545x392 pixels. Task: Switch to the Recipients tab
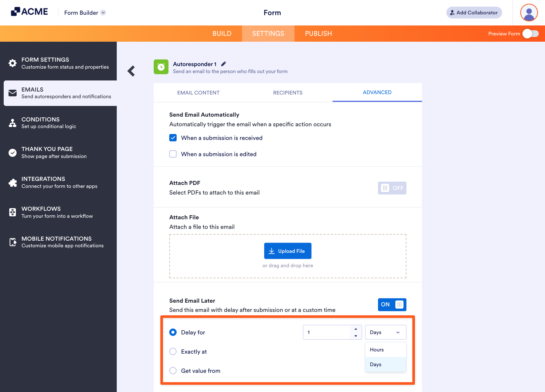(x=288, y=93)
